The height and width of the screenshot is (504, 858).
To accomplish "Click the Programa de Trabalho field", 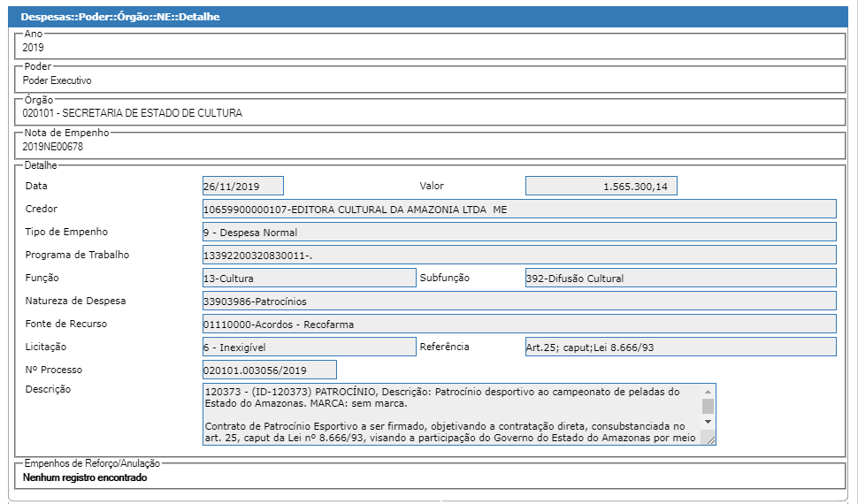I will point(519,255).
